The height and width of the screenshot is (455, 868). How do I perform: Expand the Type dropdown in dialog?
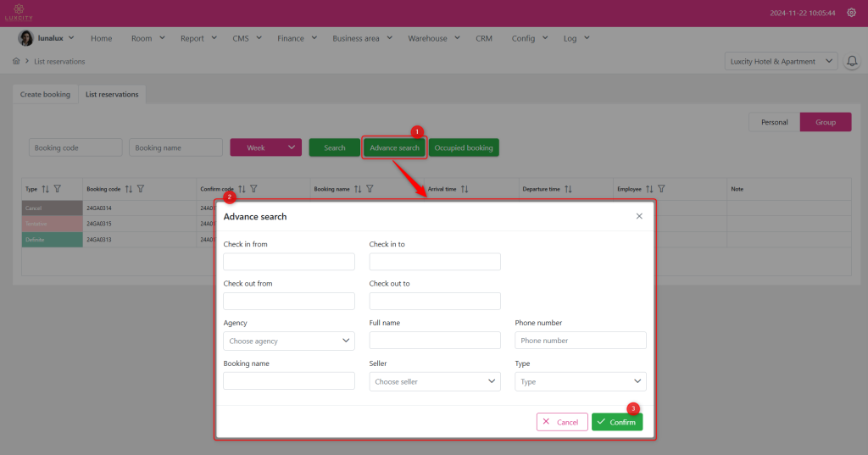pos(580,381)
